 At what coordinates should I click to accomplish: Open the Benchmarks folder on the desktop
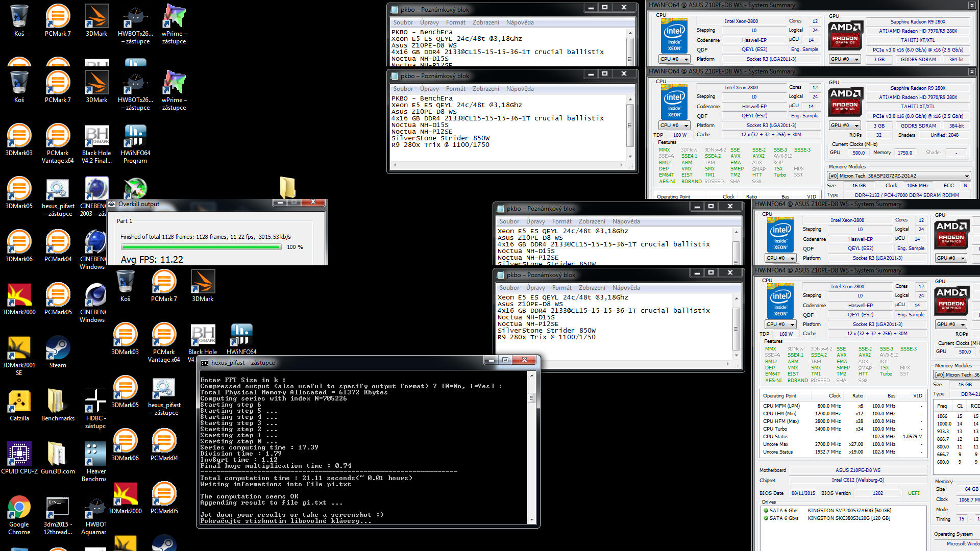point(58,406)
